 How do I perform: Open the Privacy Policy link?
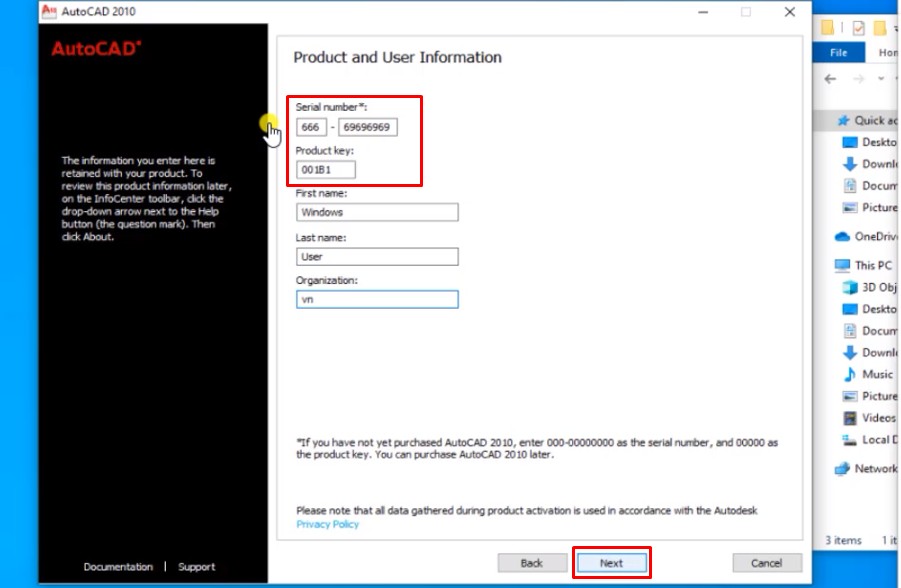327,524
